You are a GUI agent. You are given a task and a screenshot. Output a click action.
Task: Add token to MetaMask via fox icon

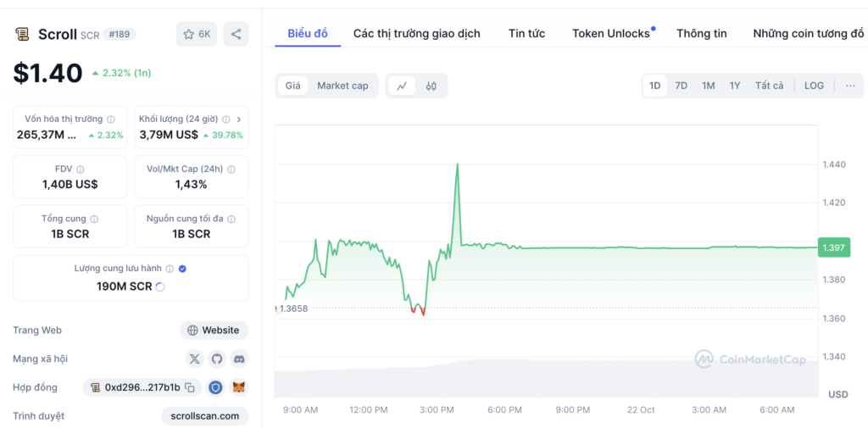[x=238, y=387]
